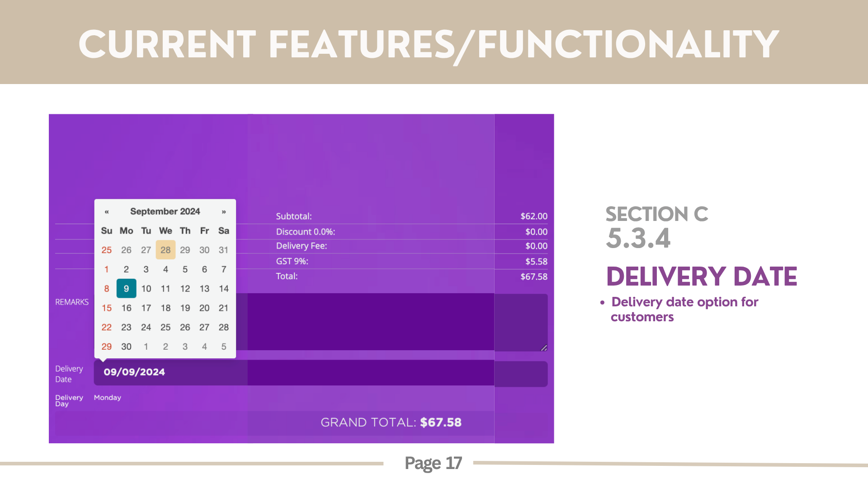Click the Delivery Fee label
Image resolution: width=868 pixels, height=488 pixels.
tap(302, 246)
